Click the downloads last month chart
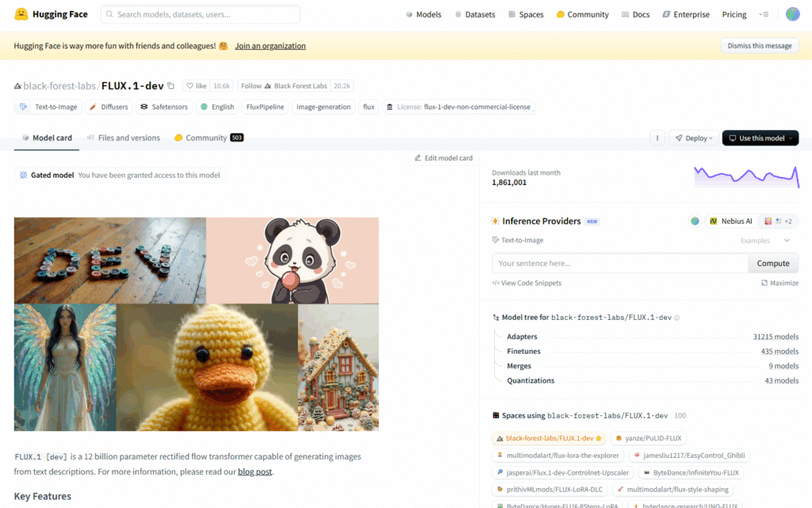This screenshot has width=812, height=508. 746,177
